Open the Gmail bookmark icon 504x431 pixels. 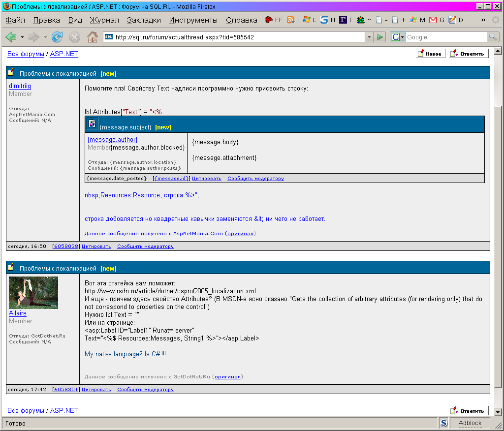(433, 20)
